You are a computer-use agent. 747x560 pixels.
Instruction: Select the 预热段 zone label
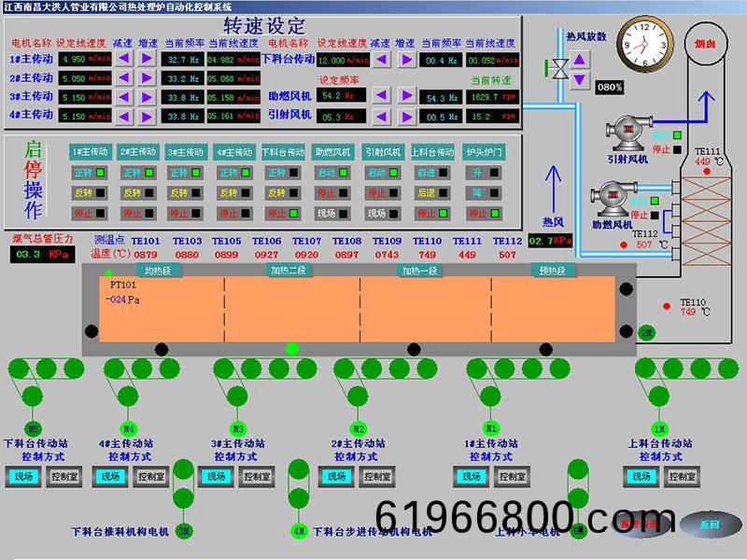click(553, 271)
